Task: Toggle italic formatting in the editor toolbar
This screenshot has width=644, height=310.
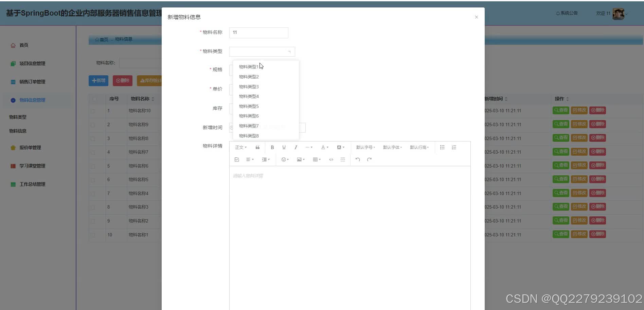Action: click(296, 147)
